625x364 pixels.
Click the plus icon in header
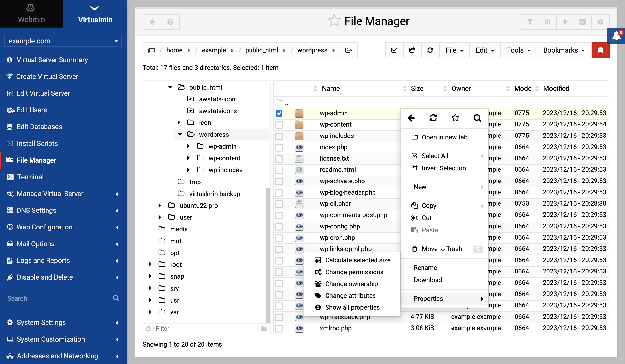click(x=565, y=22)
